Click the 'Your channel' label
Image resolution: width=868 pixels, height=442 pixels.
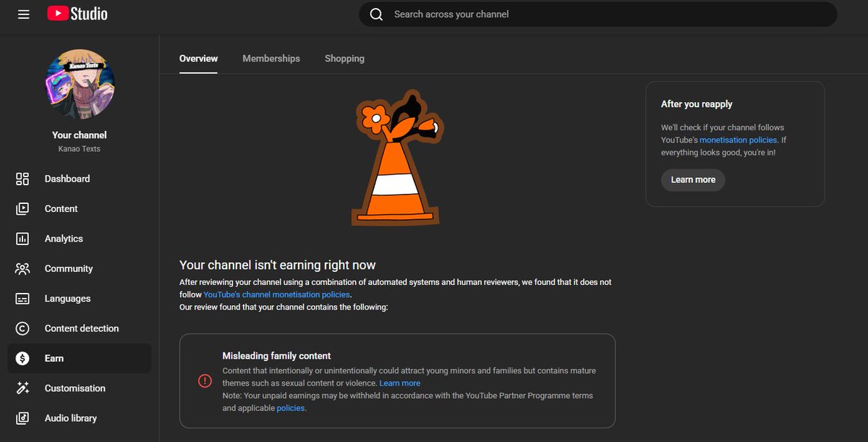coord(80,135)
